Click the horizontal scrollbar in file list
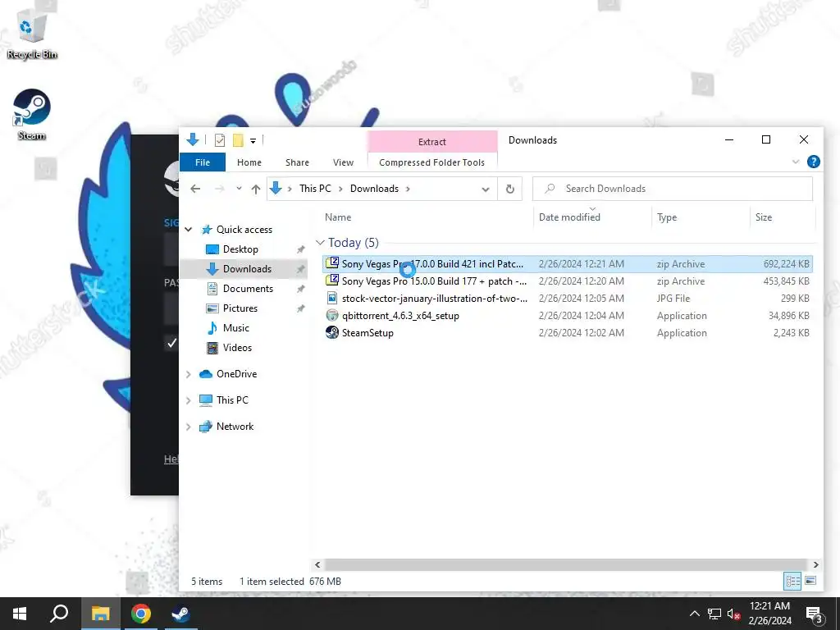Image resolution: width=840 pixels, height=630 pixels. [566, 564]
